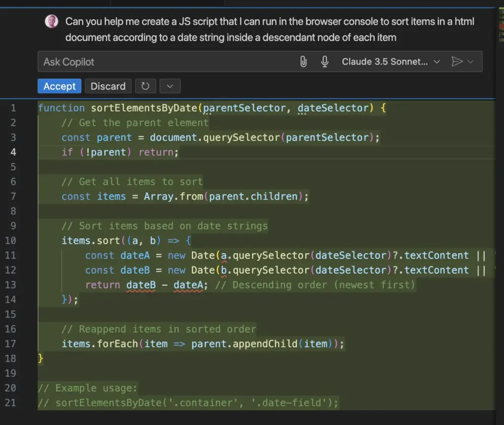Click the comment 'Reappend items in sorted order'
This screenshot has height=425, width=504.
click(x=159, y=329)
